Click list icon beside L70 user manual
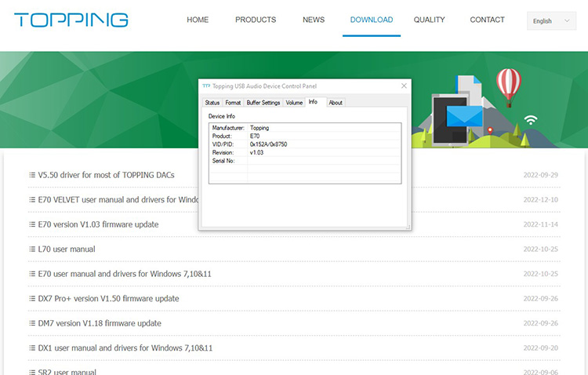 (x=32, y=249)
